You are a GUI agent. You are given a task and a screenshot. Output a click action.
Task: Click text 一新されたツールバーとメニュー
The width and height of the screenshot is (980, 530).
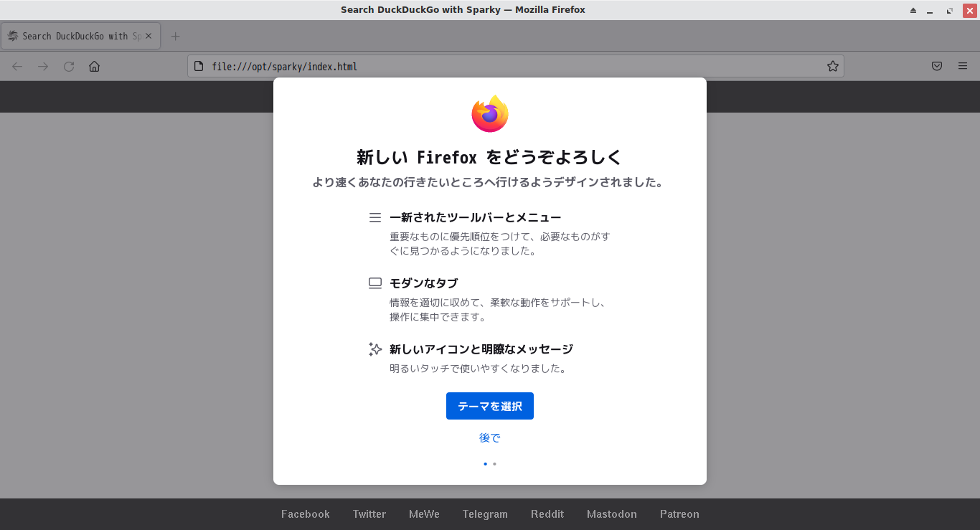tap(475, 217)
